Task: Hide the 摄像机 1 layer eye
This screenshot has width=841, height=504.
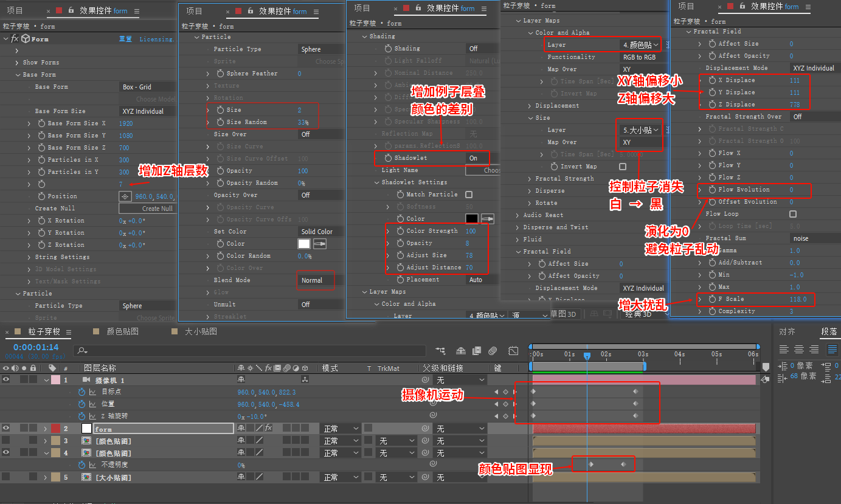Action: point(6,379)
